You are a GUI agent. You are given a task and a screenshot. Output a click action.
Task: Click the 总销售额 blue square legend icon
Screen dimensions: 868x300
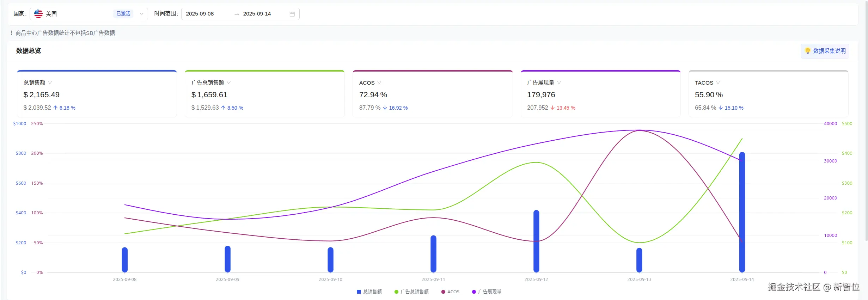point(359,292)
